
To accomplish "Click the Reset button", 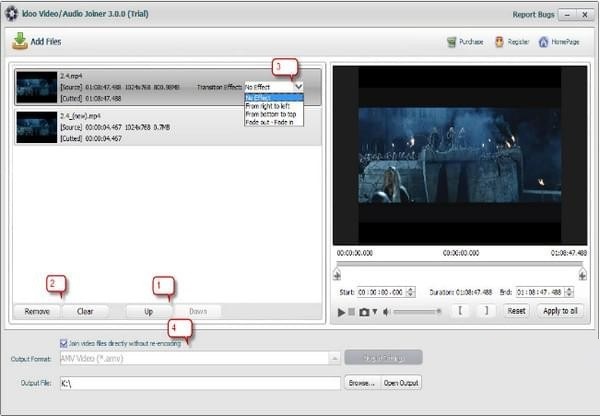I will pyautogui.click(x=516, y=311).
